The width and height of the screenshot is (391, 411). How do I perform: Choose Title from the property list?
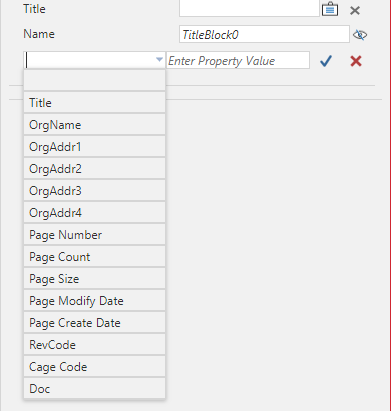click(x=95, y=102)
